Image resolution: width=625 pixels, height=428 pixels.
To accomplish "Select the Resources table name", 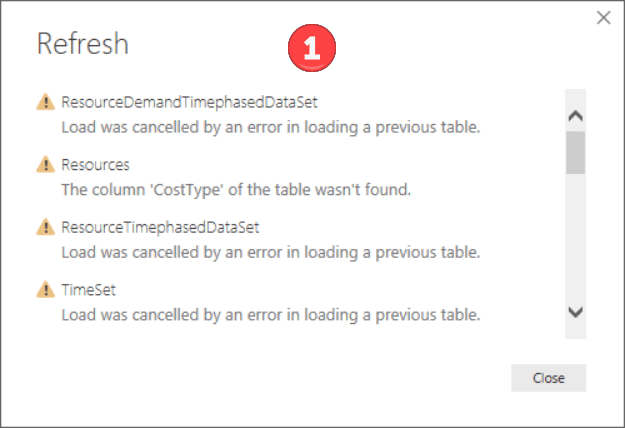I will point(95,165).
